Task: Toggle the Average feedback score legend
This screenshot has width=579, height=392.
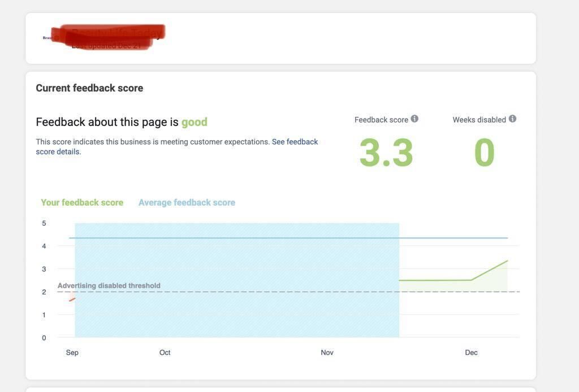Action: [187, 202]
